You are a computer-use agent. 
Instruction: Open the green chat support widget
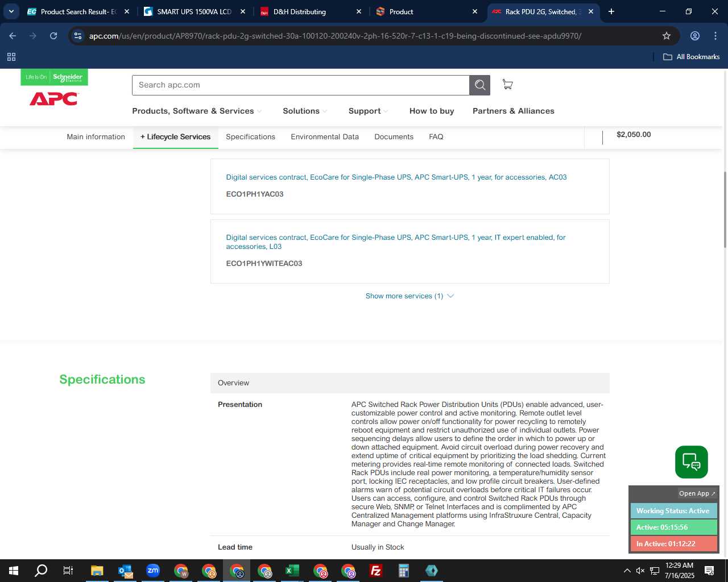tap(691, 462)
